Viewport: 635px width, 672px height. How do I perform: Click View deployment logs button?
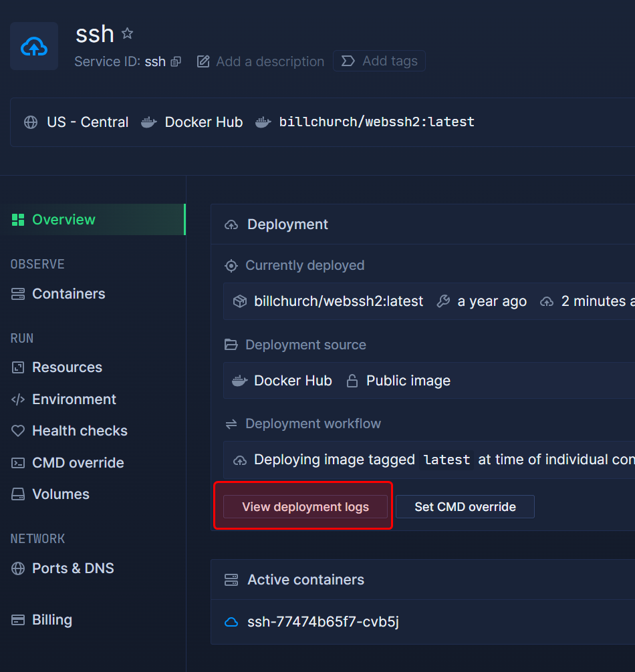click(305, 507)
